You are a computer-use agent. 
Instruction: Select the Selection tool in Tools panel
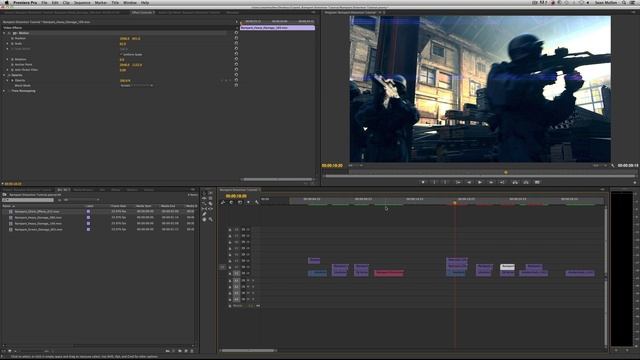(x=204, y=193)
